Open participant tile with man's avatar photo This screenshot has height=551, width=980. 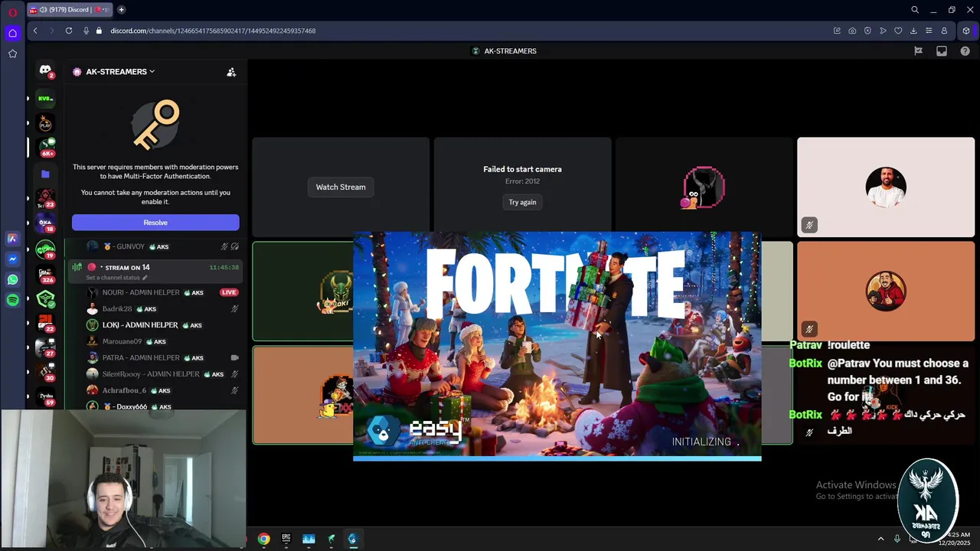[x=886, y=187]
